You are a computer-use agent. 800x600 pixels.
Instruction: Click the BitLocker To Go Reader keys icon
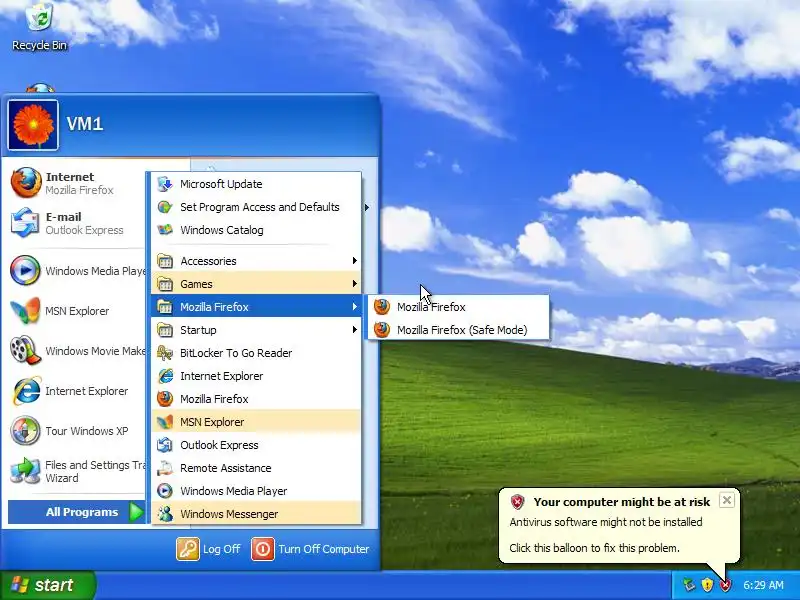pos(165,353)
